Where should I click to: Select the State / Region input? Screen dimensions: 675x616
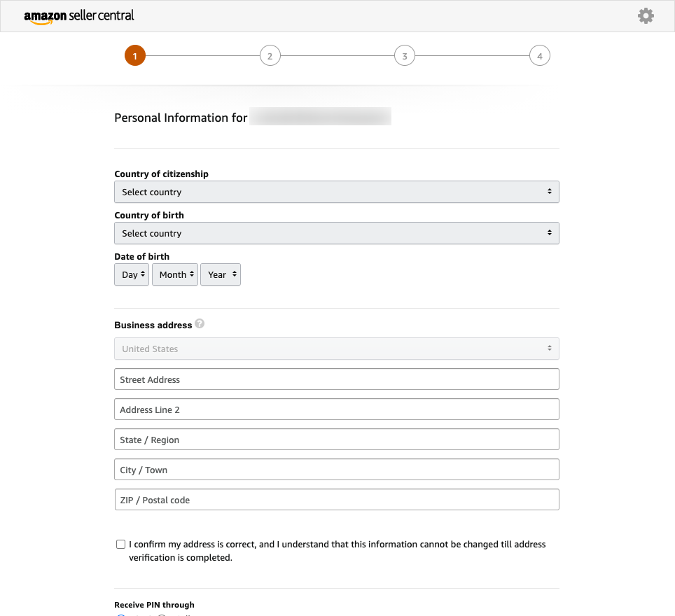pyautogui.click(x=336, y=440)
